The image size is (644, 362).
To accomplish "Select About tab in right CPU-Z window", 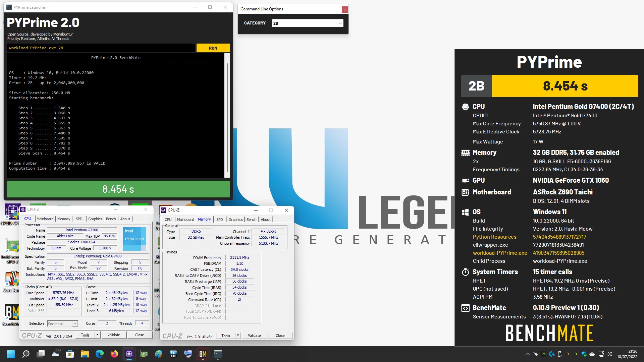I will click(266, 220).
